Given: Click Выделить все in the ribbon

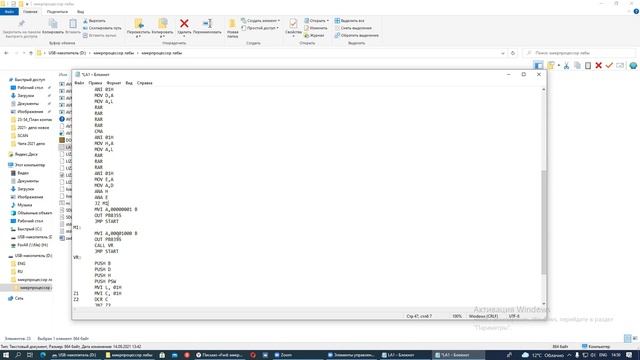Looking at the screenshot, I should pyautogui.click(x=350, y=21).
